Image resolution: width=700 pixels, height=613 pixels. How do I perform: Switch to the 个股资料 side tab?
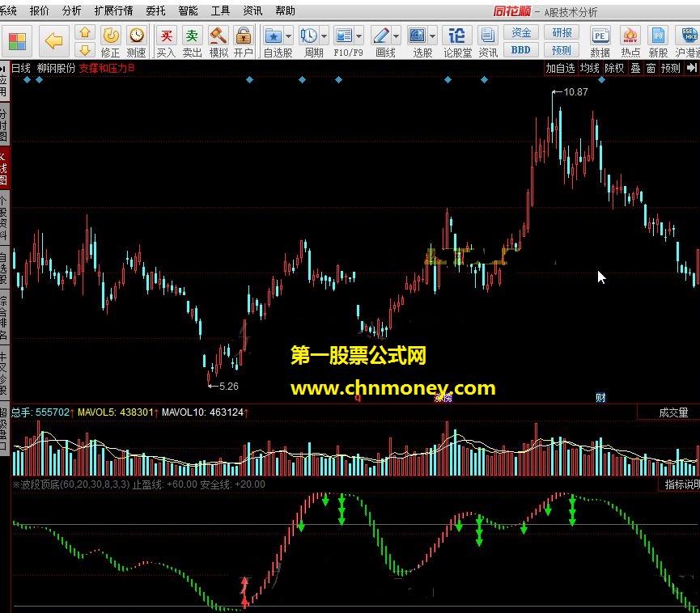(x=4, y=218)
